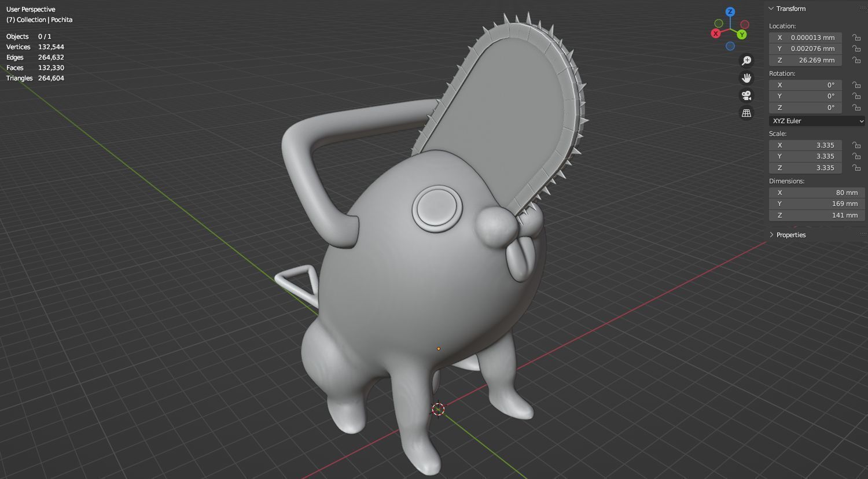Click the 'Dimensions:' label
Viewport: 868px width, 479px height.
[786, 181]
